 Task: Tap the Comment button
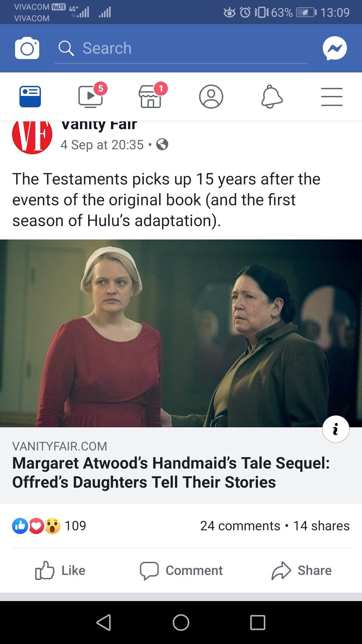pyautogui.click(x=181, y=570)
